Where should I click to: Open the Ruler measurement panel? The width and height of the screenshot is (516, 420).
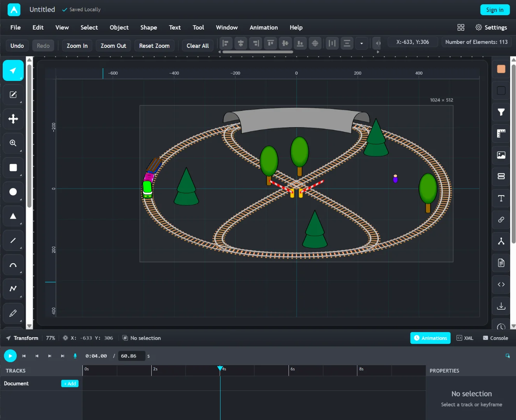(x=501, y=133)
